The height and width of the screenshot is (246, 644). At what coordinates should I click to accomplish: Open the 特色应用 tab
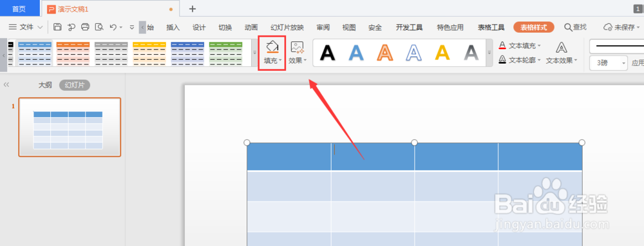[450, 28]
